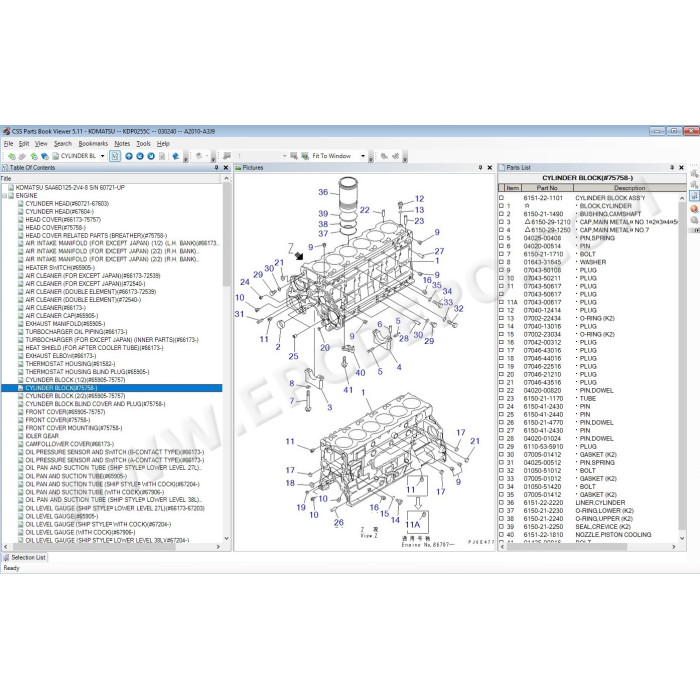This screenshot has width=700, height=700.
Task: Click the orange globe icon in right sidebar
Action: coord(694,208)
